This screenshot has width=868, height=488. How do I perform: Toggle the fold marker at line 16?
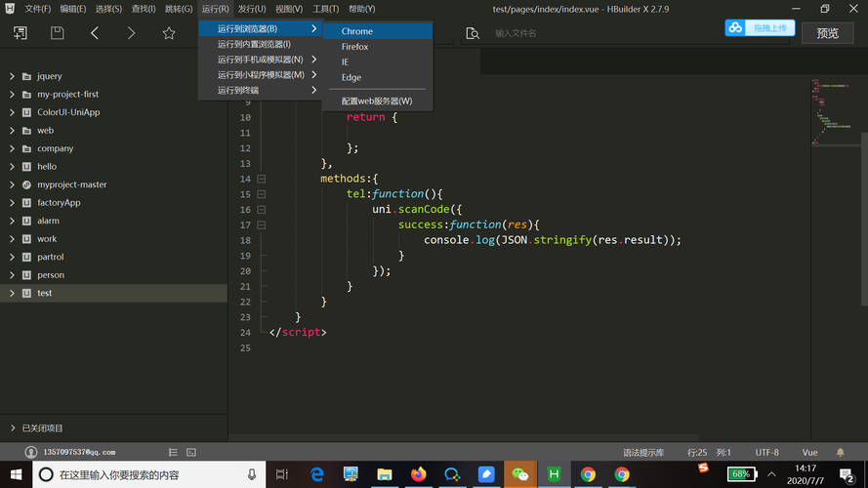click(x=261, y=210)
